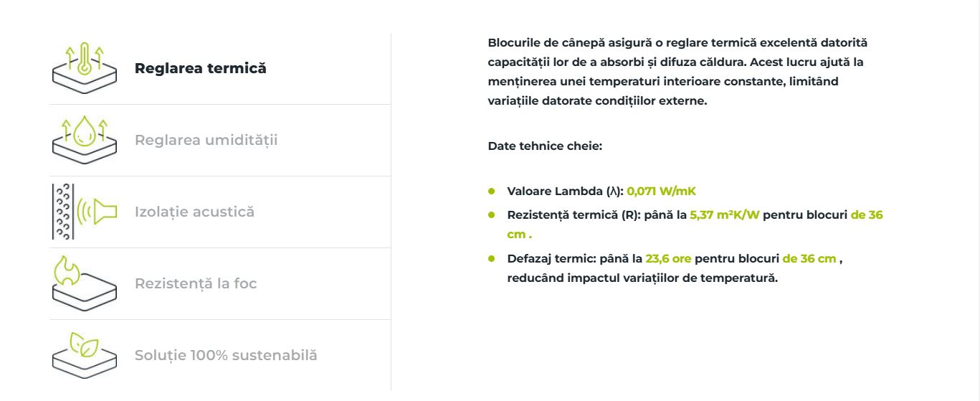
Task: Choose the flame fire resistance icon
Action: (85, 283)
